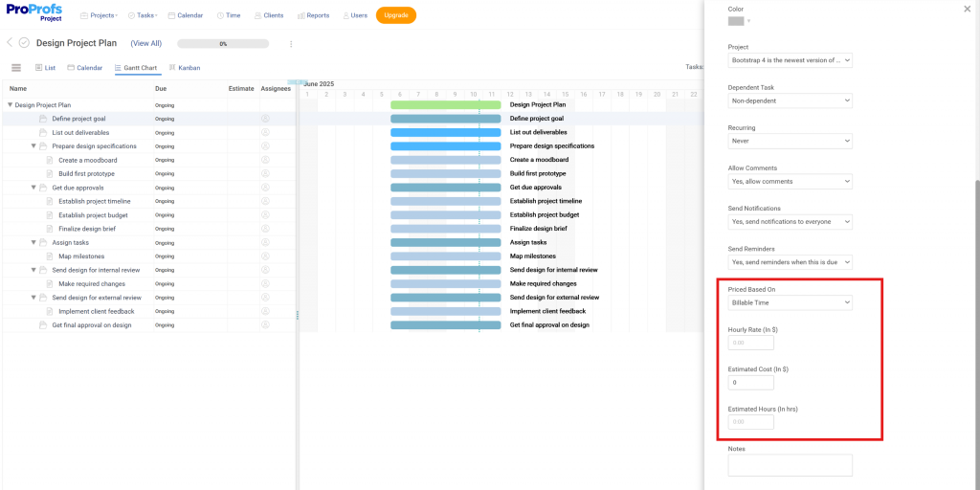Open the Allow Comments dropdown

click(x=790, y=181)
